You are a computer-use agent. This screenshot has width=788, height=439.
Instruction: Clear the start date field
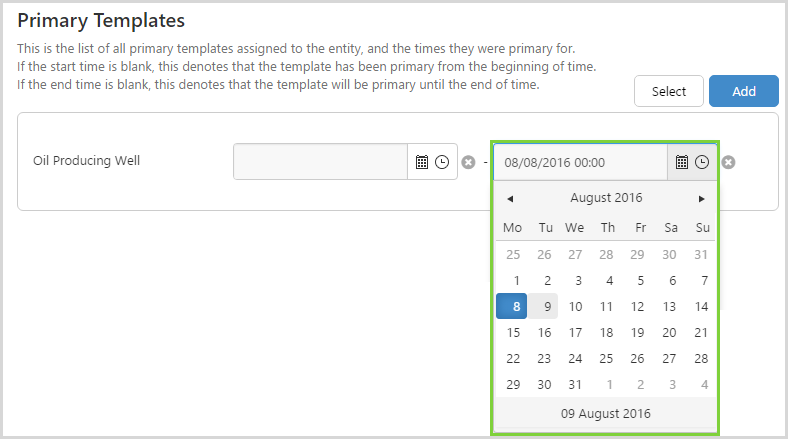[x=468, y=162]
